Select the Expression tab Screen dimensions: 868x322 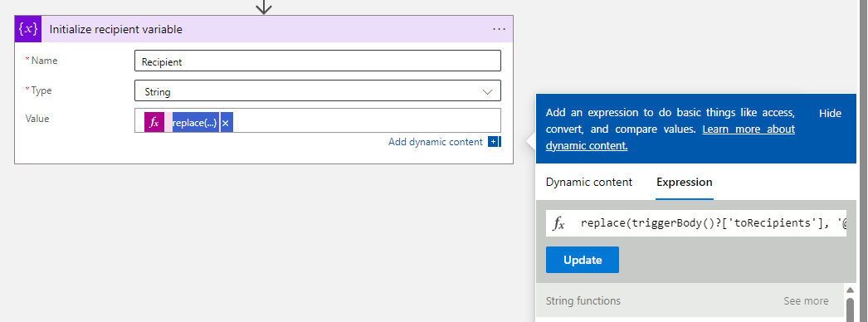pyautogui.click(x=685, y=182)
